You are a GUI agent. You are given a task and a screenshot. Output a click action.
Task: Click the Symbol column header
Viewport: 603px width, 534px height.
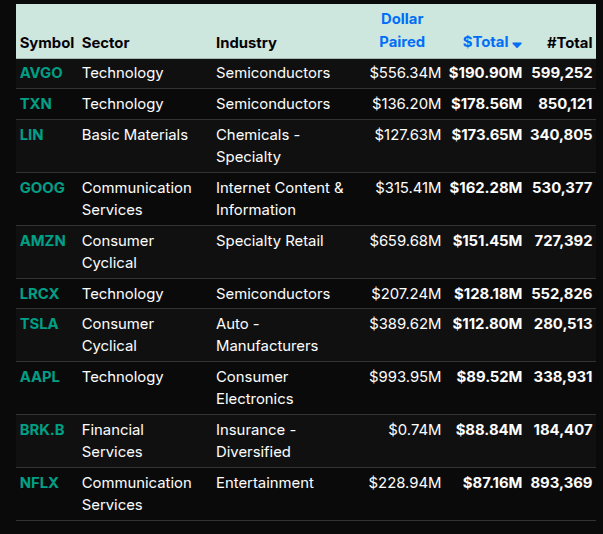[47, 43]
